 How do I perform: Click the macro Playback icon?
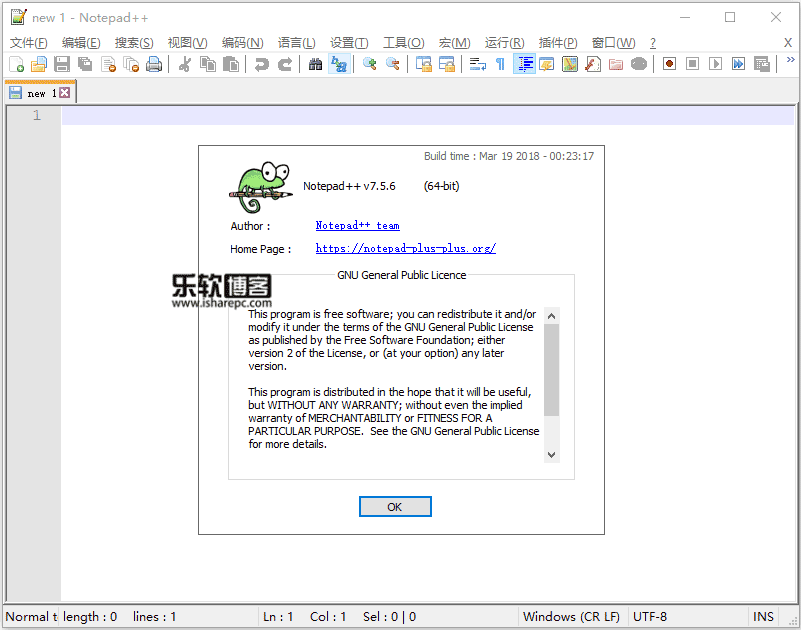715,64
